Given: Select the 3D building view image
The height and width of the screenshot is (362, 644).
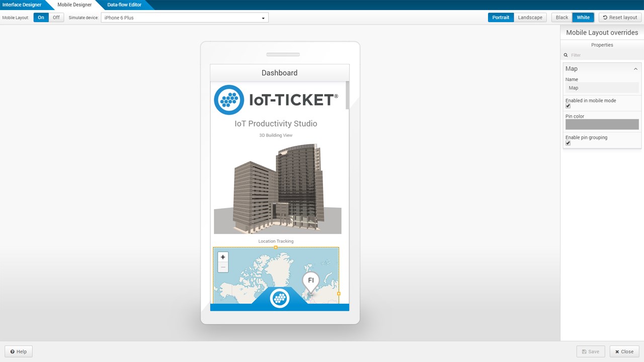Looking at the screenshot, I should point(278,189).
